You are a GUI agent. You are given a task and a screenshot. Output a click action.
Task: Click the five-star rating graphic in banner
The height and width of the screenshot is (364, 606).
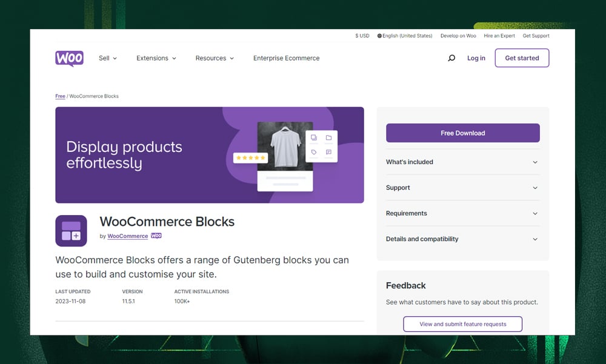[250, 157]
